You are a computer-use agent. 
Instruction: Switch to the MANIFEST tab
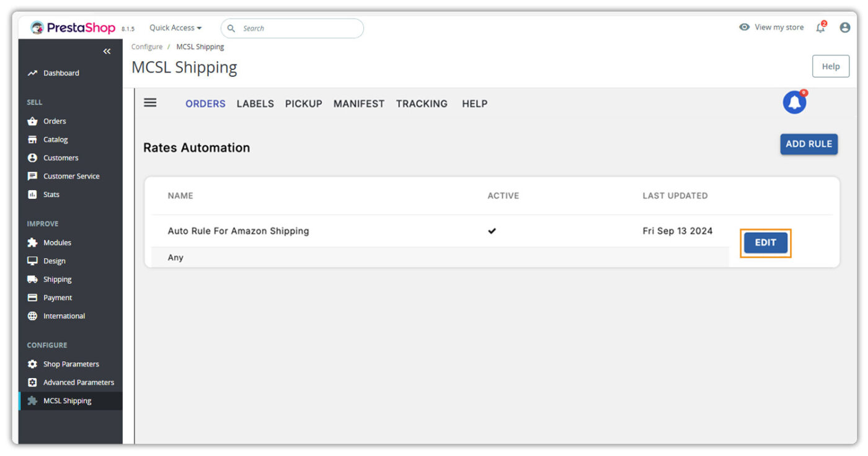click(359, 104)
